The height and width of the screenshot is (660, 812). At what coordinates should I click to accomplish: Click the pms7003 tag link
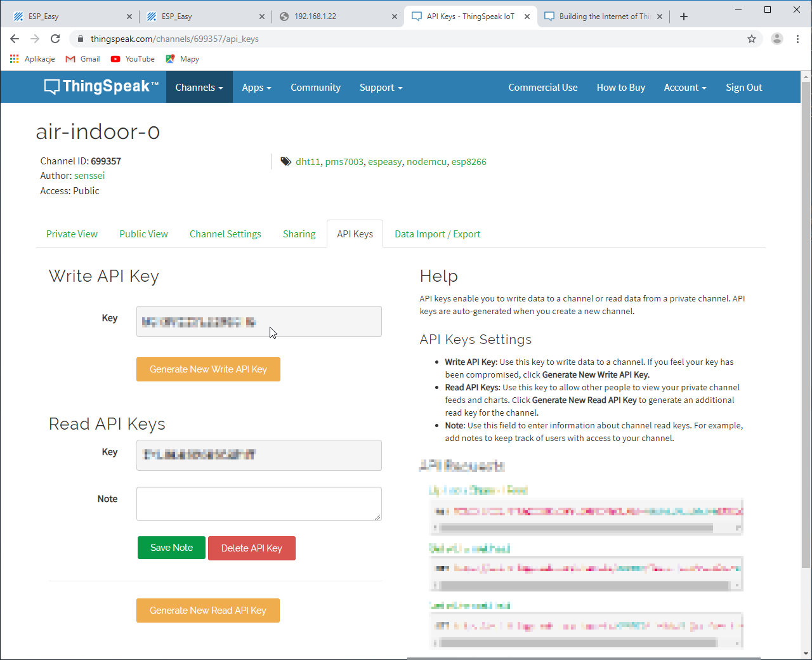(x=344, y=162)
